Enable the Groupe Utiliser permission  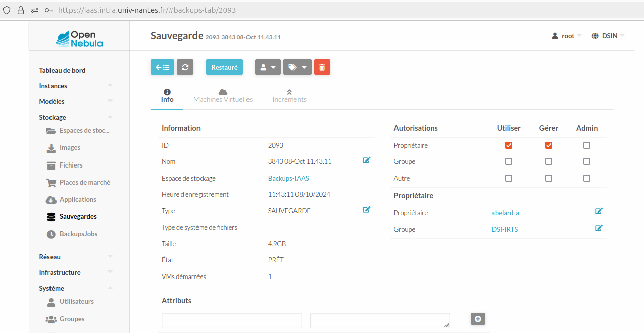[509, 161]
